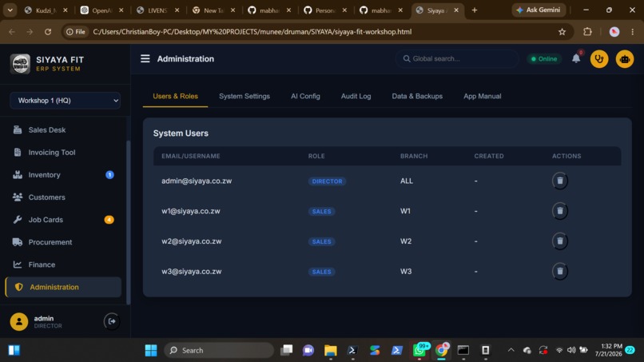Select Administration in sidebar
644x362 pixels.
pos(64,287)
